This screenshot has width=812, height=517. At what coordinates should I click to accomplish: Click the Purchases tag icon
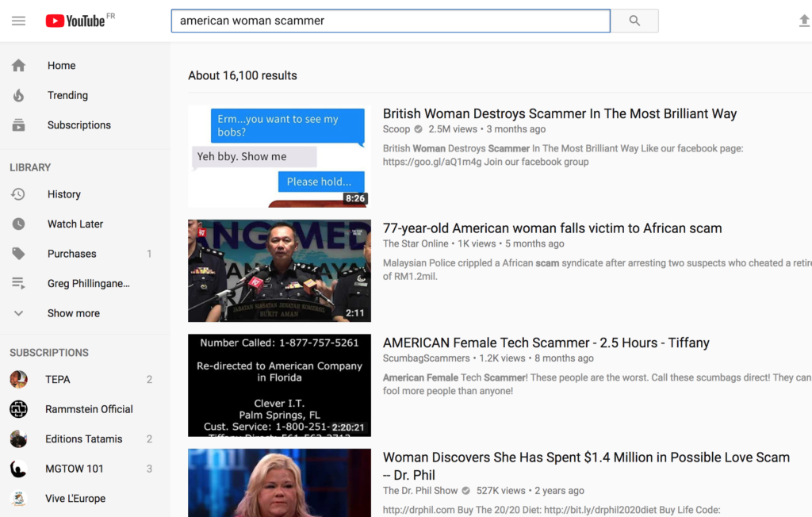(x=19, y=253)
